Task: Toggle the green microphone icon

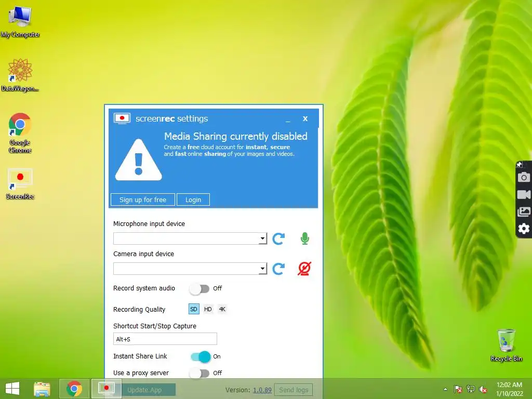Action: click(x=304, y=238)
